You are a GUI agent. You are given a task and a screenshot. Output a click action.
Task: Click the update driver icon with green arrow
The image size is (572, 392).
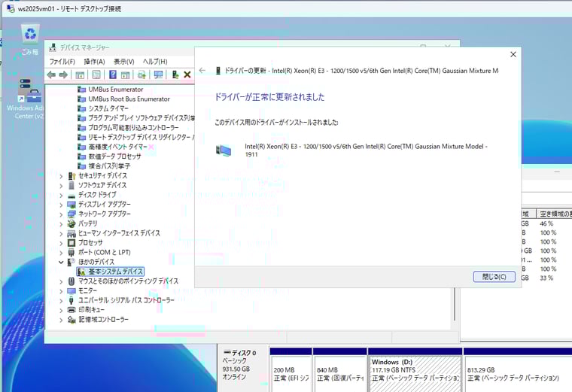175,74
